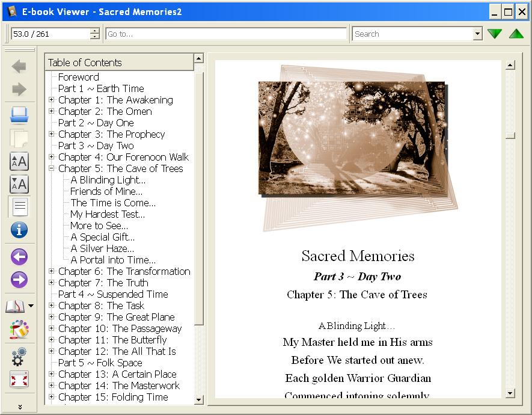Screen dimensions: 532x415
Task: Show more toolbar items with the double chevron
Action: pos(20,407)
